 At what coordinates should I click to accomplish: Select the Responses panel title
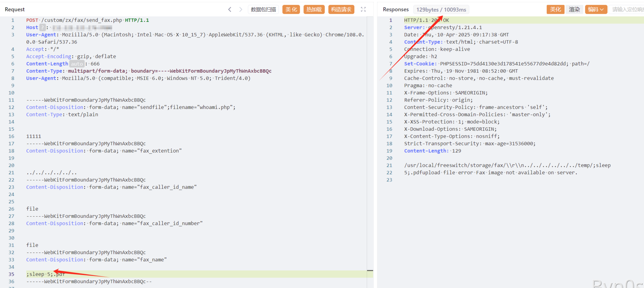click(396, 9)
